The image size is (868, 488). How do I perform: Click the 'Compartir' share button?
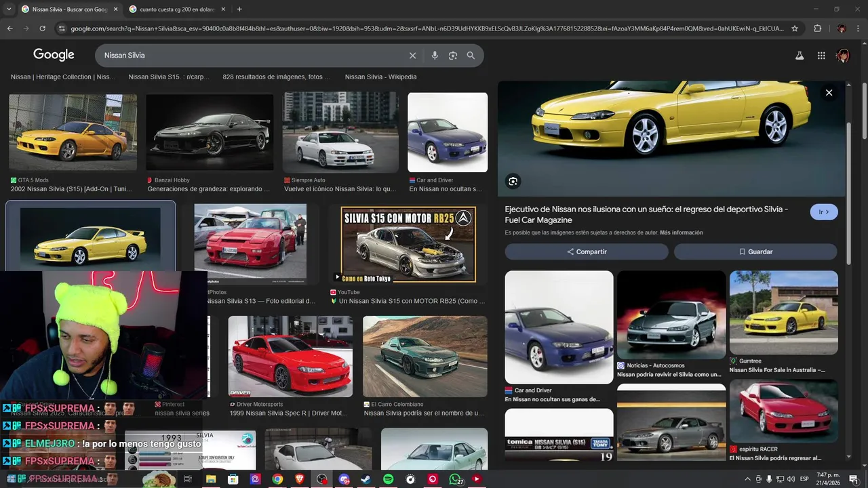(587, 251)
